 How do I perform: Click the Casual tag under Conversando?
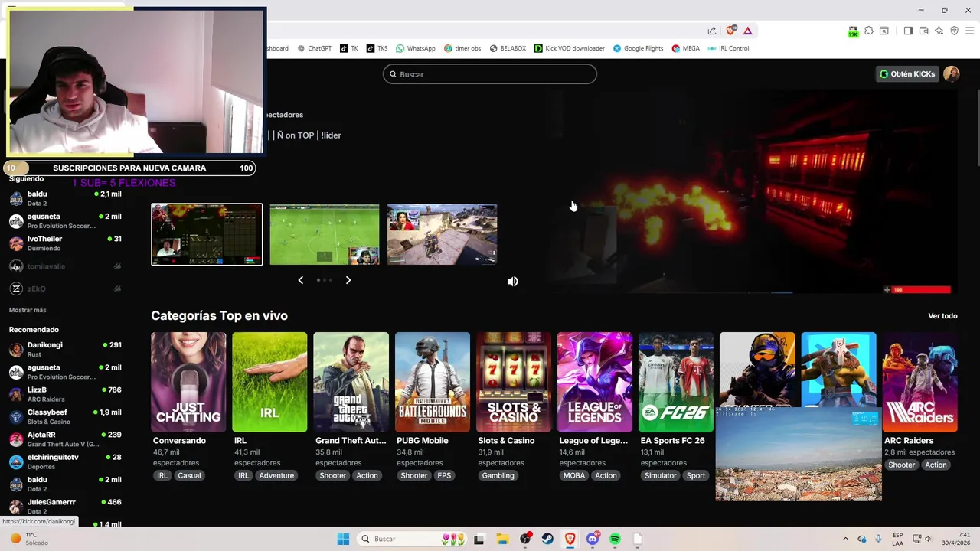pos(189,475)
